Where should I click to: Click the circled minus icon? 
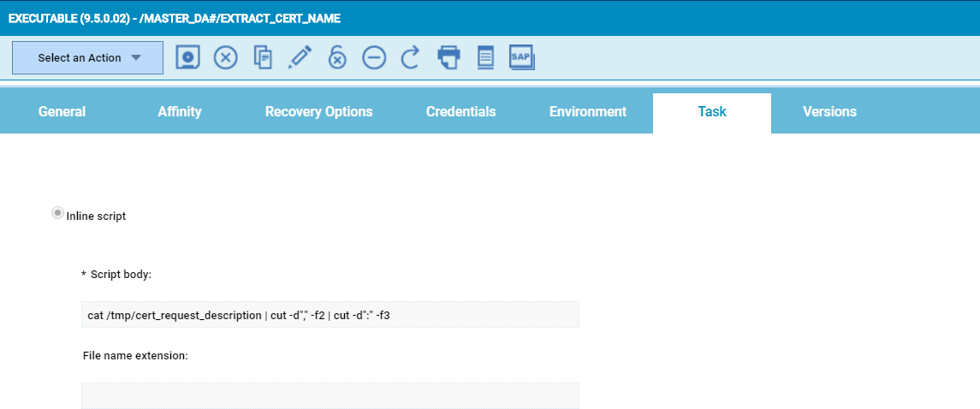click(374, 57)
